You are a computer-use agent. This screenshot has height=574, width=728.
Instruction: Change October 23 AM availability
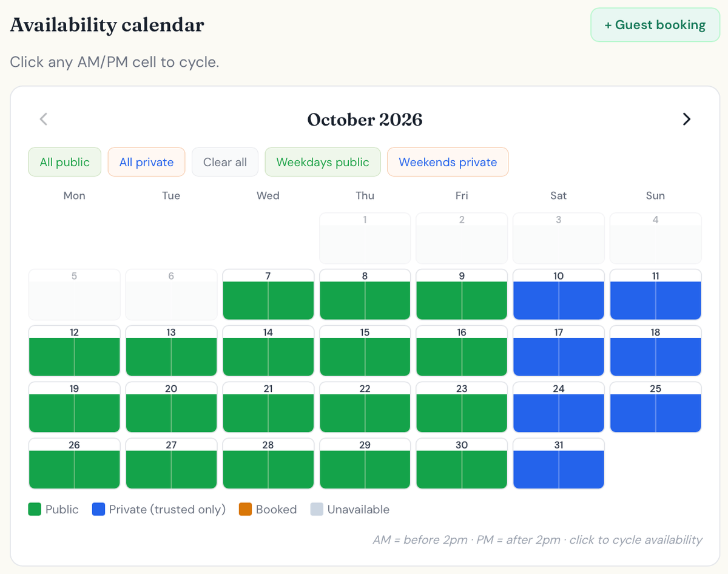coord(440,413)
